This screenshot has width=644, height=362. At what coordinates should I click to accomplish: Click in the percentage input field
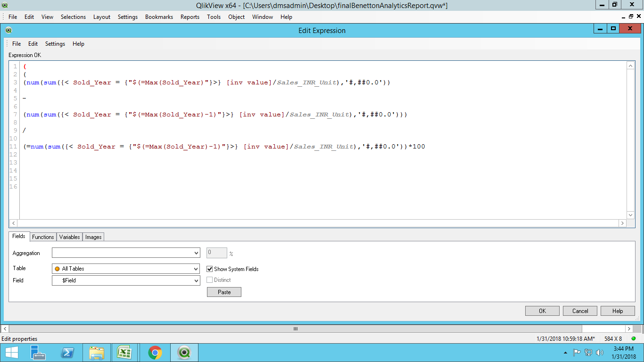[x=216, y=253]
